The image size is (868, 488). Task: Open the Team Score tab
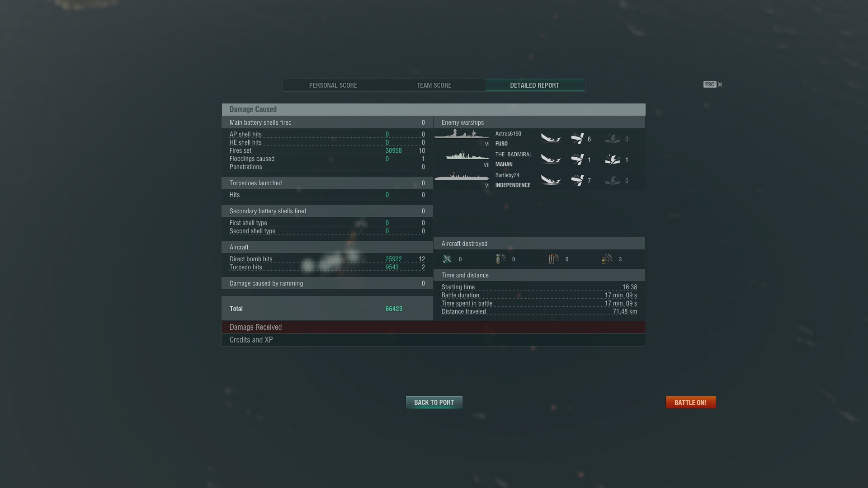(x=434, y=85)
